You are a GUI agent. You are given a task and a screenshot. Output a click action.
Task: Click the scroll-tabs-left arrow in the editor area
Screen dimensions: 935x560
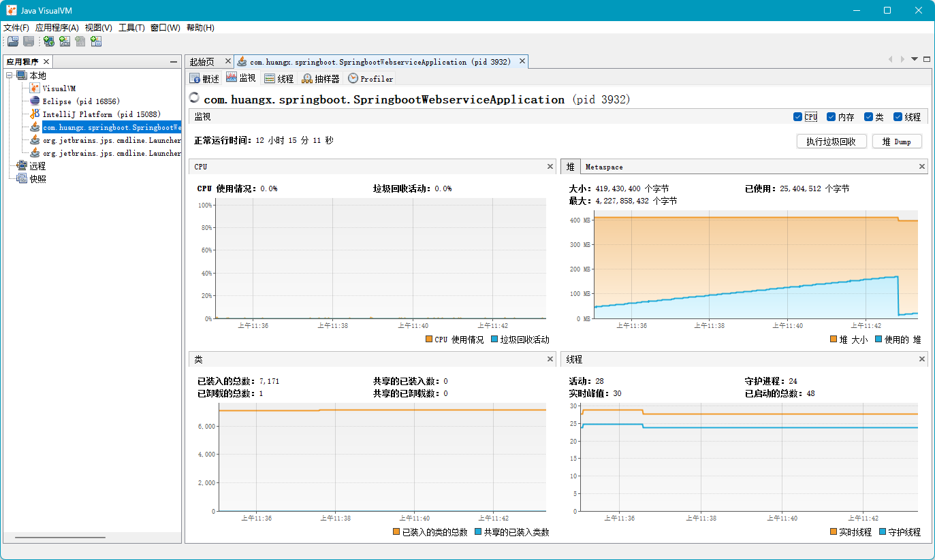click(x=890, y=60)
